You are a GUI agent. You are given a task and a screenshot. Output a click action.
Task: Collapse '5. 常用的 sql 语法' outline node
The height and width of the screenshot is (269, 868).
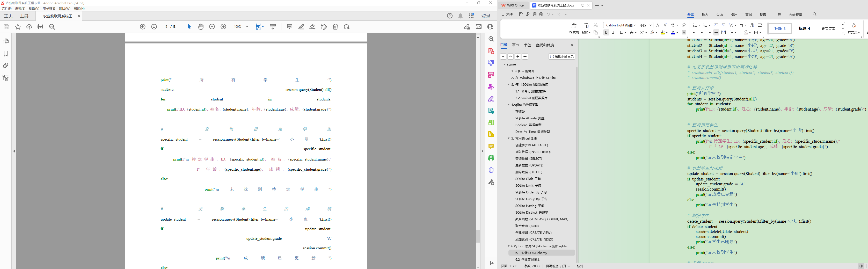pos(508,139)
